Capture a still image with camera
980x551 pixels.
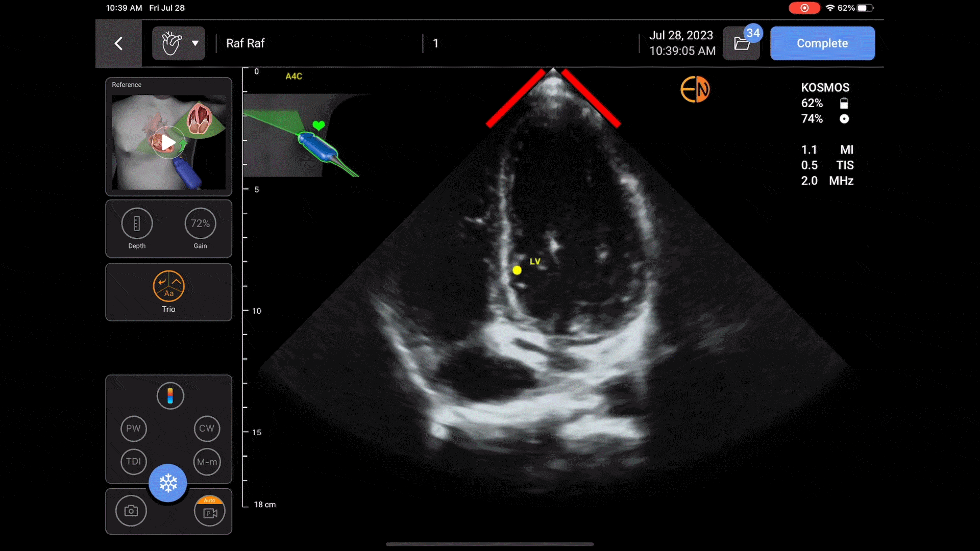point(131,511)
